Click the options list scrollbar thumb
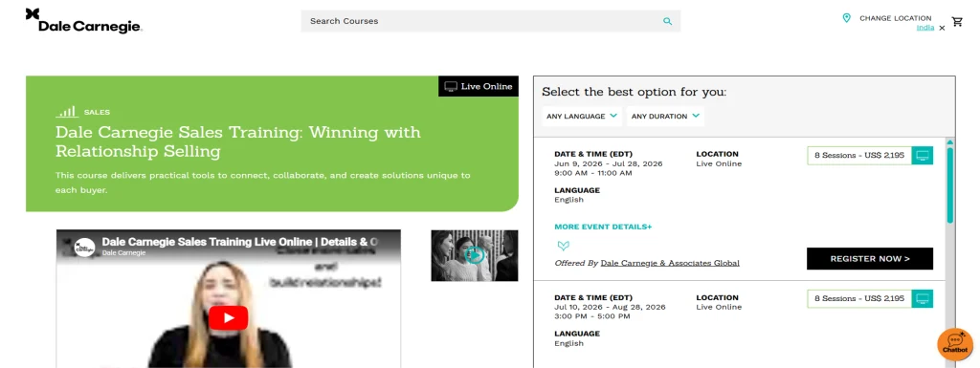The height and width of the screenshot is (368, 980). (x=950, y=185)
